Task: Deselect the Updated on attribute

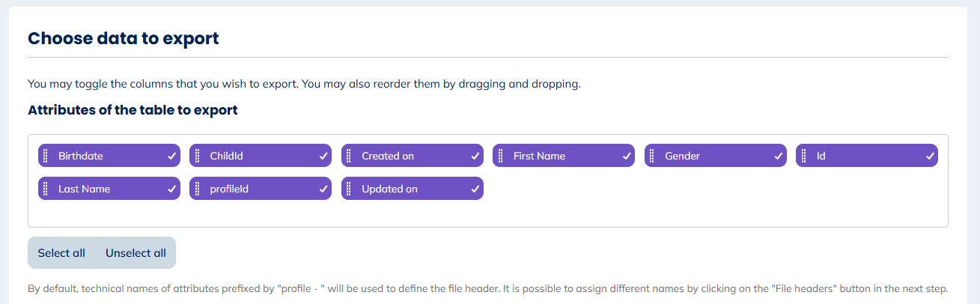Action: (x=475, y=189)
